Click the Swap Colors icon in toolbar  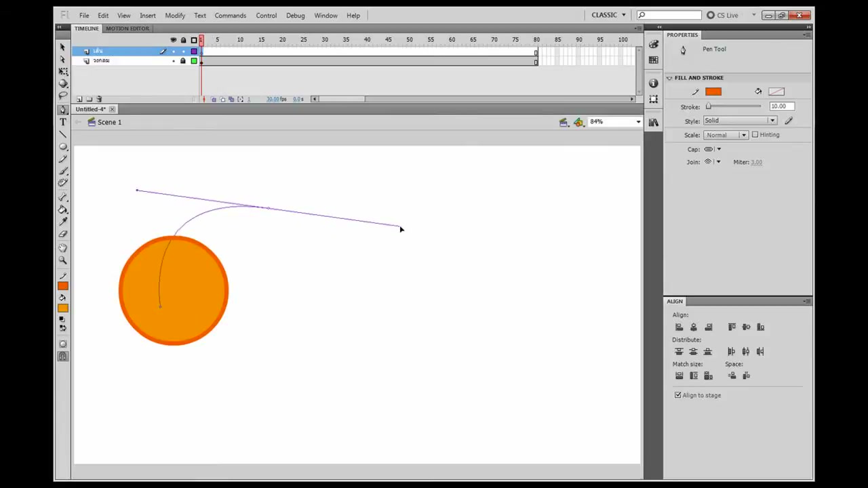(x=62, y=328)
